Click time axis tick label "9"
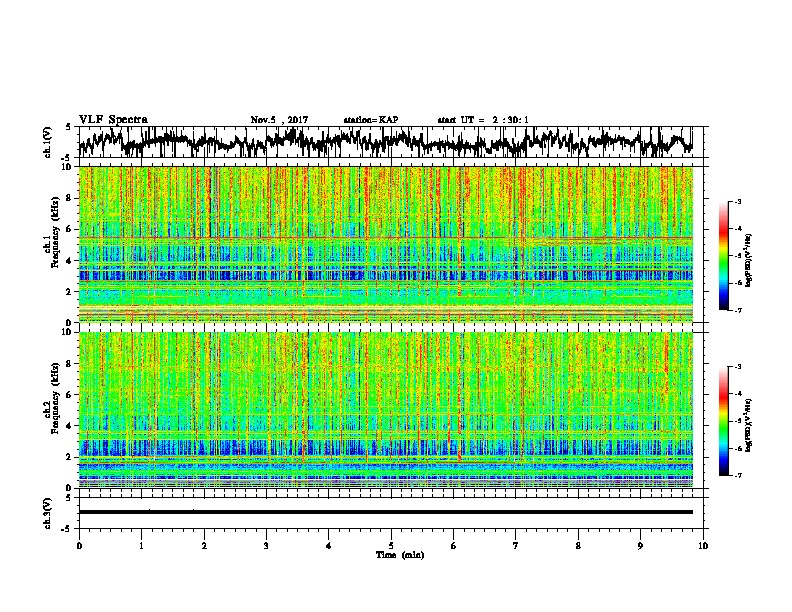This screenshot has height=612, width=792. [640, 546]
